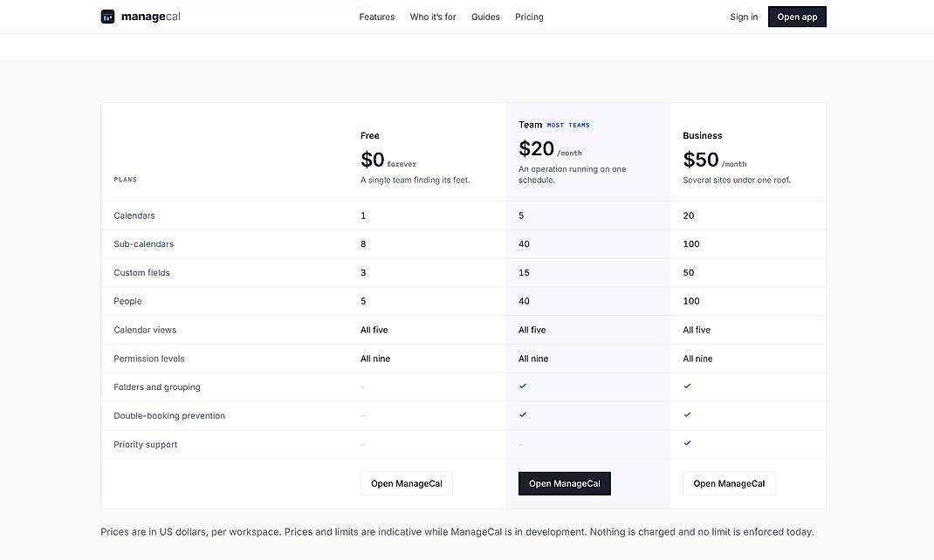Click the PLANS column label
The width and height of the screenshot is (934, 560).
pyautogui.click(x=125, y=180)
